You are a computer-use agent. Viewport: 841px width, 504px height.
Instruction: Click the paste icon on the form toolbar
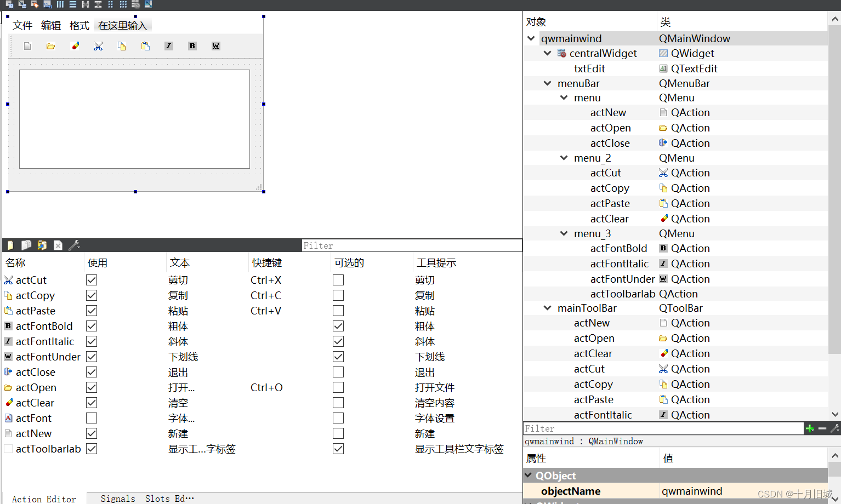[x=145, y=45]
